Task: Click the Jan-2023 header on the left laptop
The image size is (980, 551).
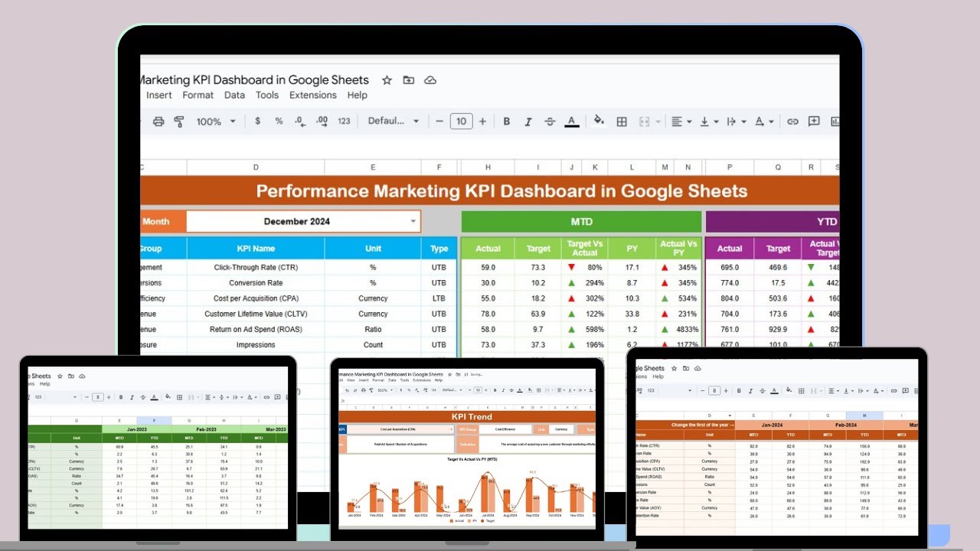Action: click(137, 429)
